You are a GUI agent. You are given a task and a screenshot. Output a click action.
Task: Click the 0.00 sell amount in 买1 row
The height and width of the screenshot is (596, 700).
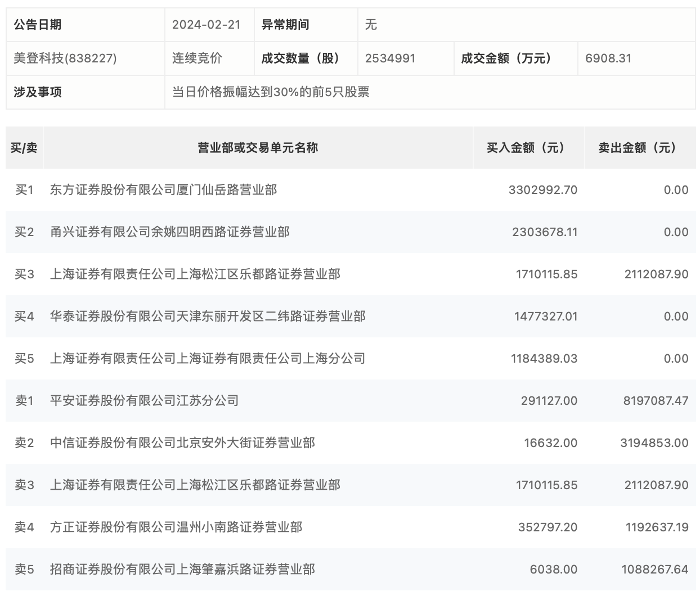(x=676, y=190)
